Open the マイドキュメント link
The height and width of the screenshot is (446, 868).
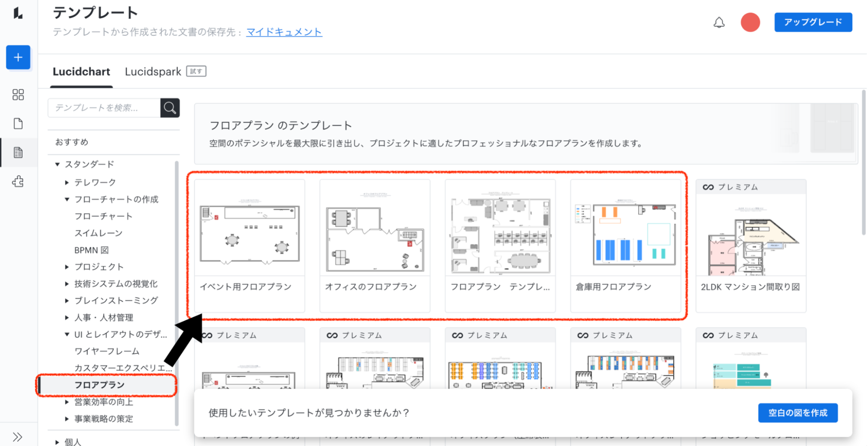click(x=284, y=32)
